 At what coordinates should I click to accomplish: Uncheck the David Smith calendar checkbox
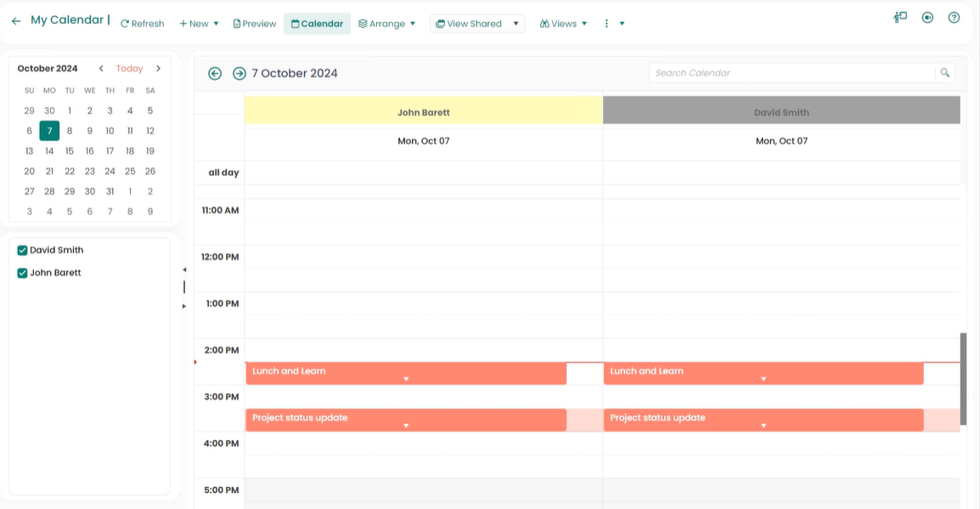23,251
